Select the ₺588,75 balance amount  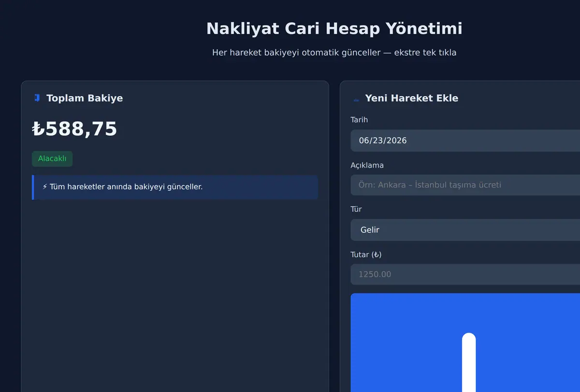tap(74, 129)
